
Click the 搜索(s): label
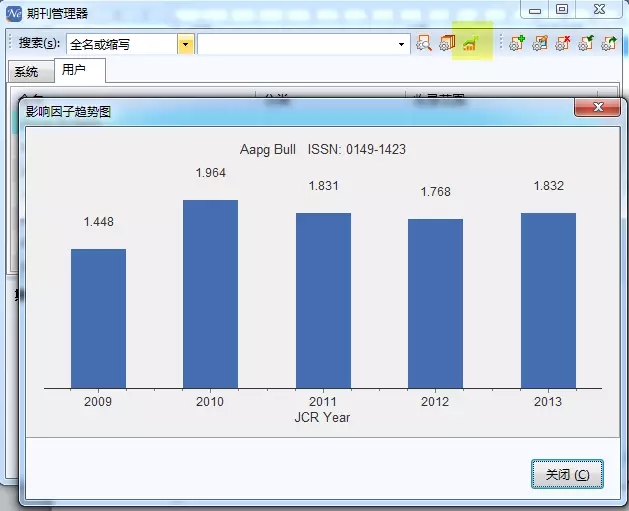pyautogui.click(x=39, y=43)
